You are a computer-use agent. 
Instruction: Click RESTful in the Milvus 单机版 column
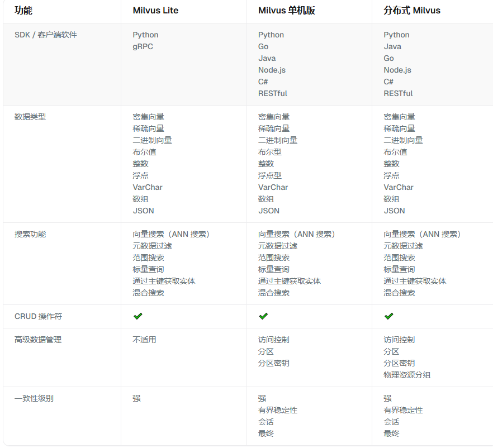(x=273, y=93)
